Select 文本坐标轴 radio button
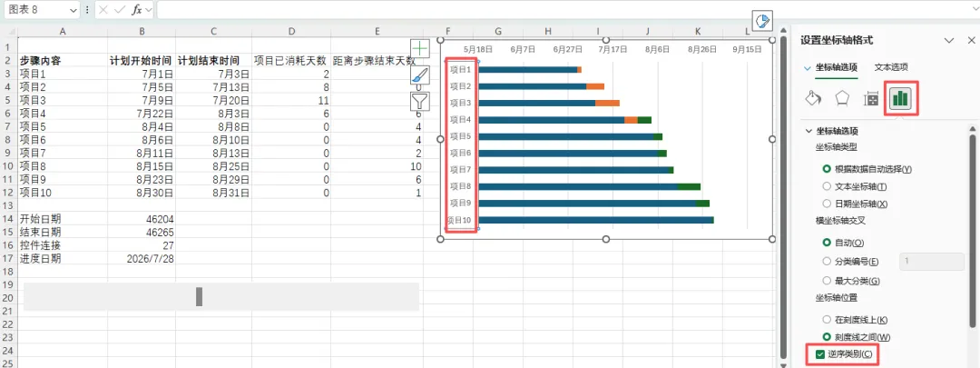The width and height of the screenshot is (980, 368). (827, 186)
